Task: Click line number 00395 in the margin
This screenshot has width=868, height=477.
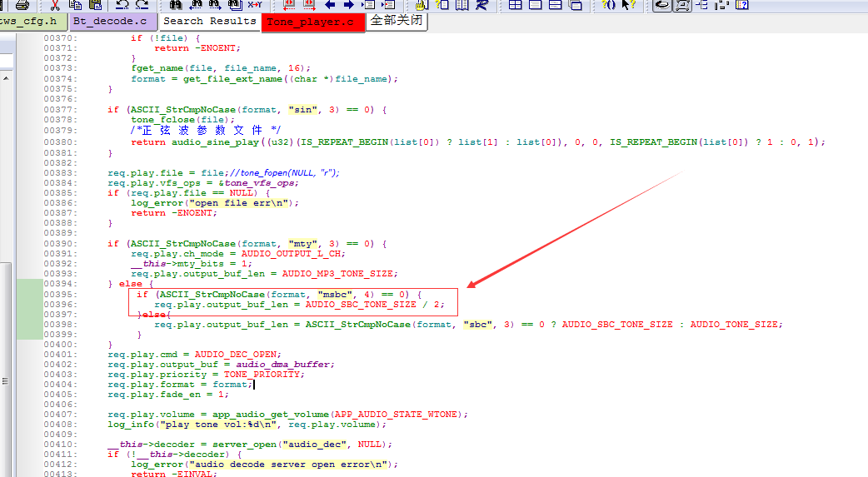Action: [61, 295]
